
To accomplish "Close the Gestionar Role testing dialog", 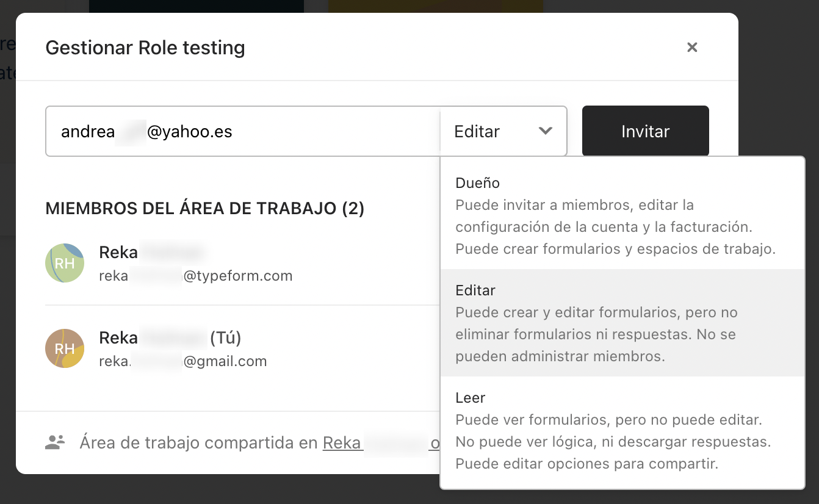I will pyautogui.click(x=692, y=47).
